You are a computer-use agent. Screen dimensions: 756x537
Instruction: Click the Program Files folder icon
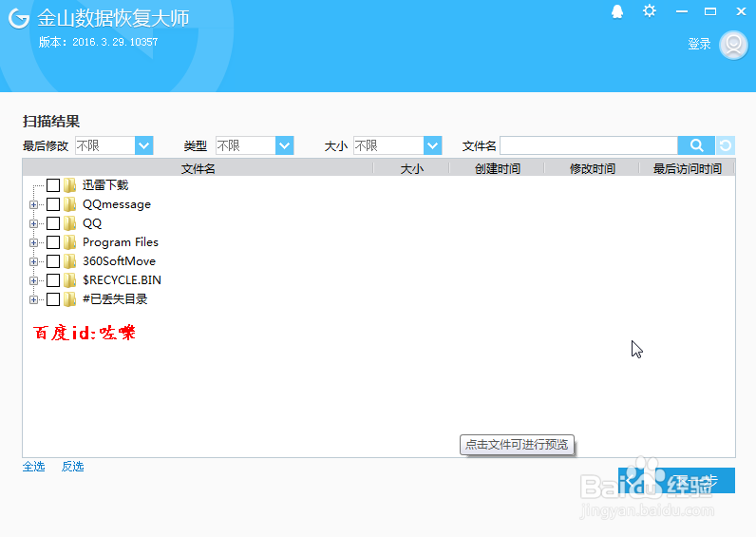70,242
